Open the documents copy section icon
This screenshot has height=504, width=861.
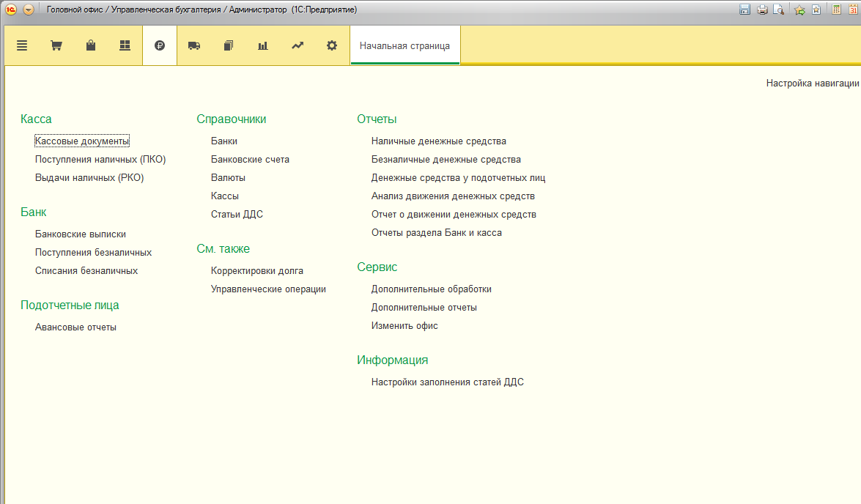(x=229, y=45)
